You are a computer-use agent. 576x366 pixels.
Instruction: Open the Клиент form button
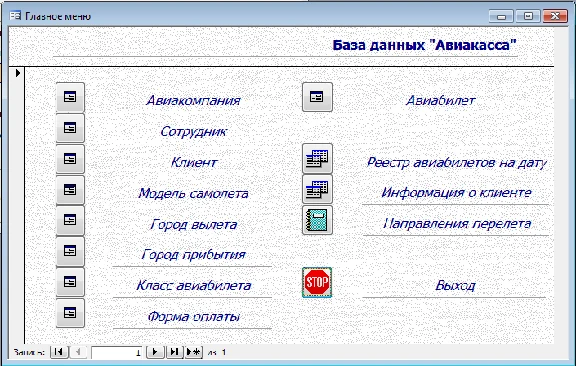(x=70, y=159)
